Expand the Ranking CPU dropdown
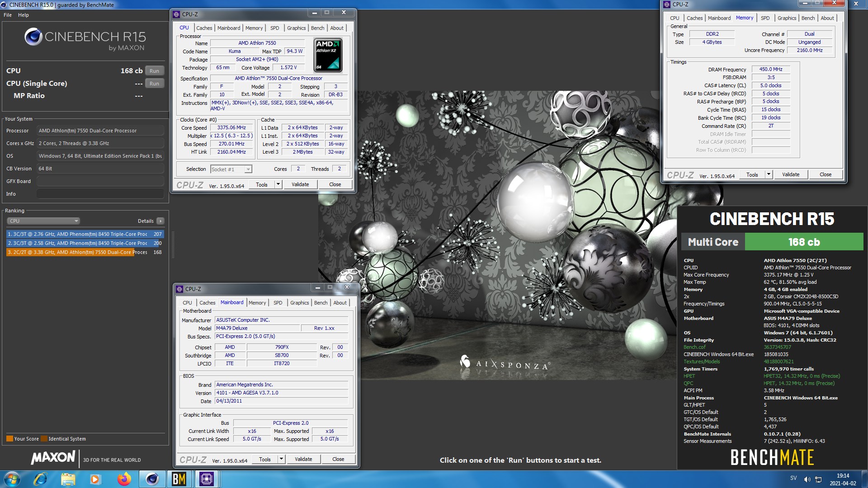The width and height of the screenshot is (868, 488). [43, 221]
